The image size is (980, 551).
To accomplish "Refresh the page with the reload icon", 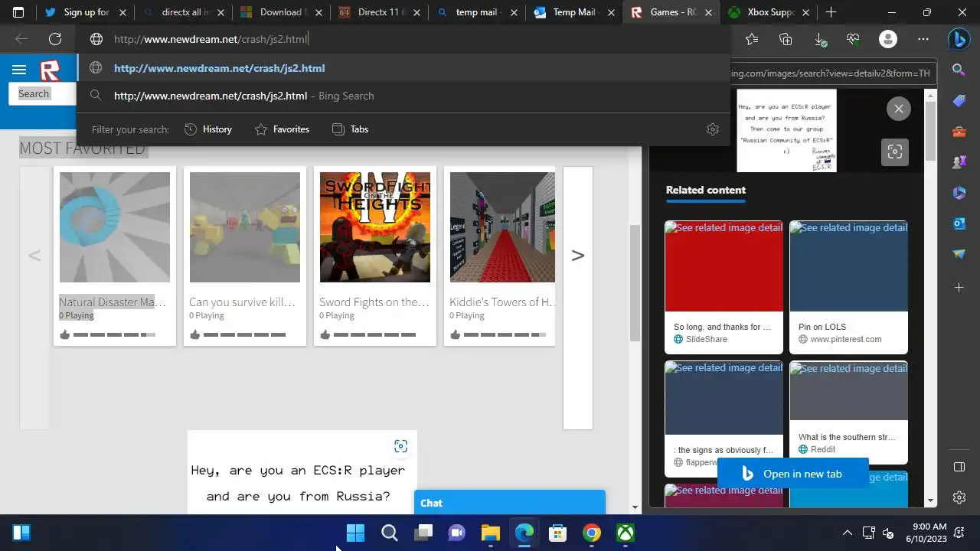I will (x=55, y=39).
